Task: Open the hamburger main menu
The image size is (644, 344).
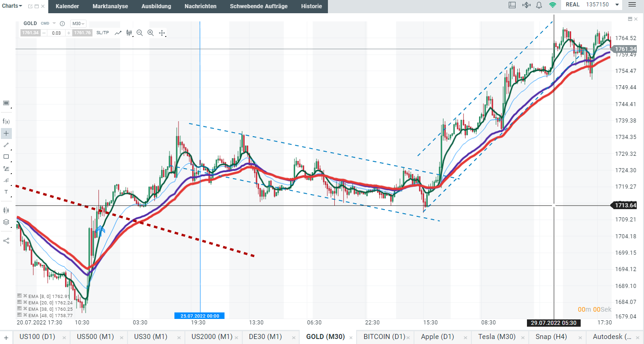Action: [632, 5]
